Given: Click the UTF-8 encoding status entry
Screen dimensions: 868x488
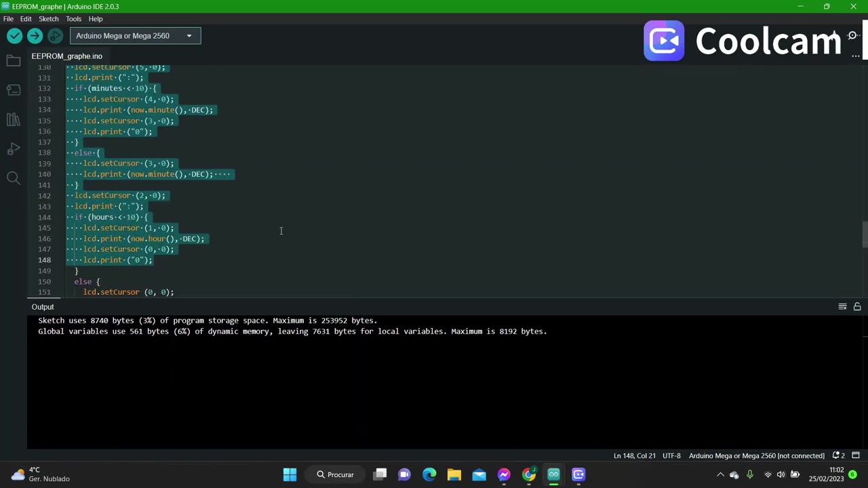Looking at the screenshot, I should (x=671, y=455).
